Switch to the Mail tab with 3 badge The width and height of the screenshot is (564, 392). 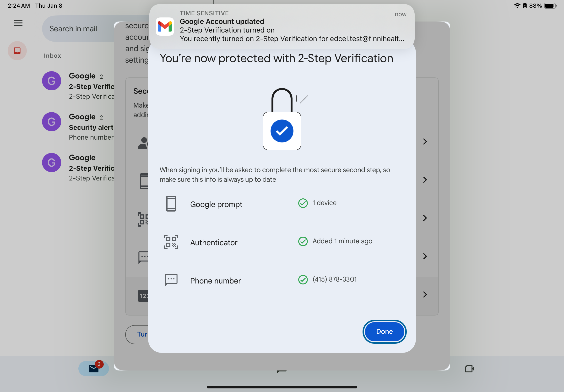tap(94, 368)
